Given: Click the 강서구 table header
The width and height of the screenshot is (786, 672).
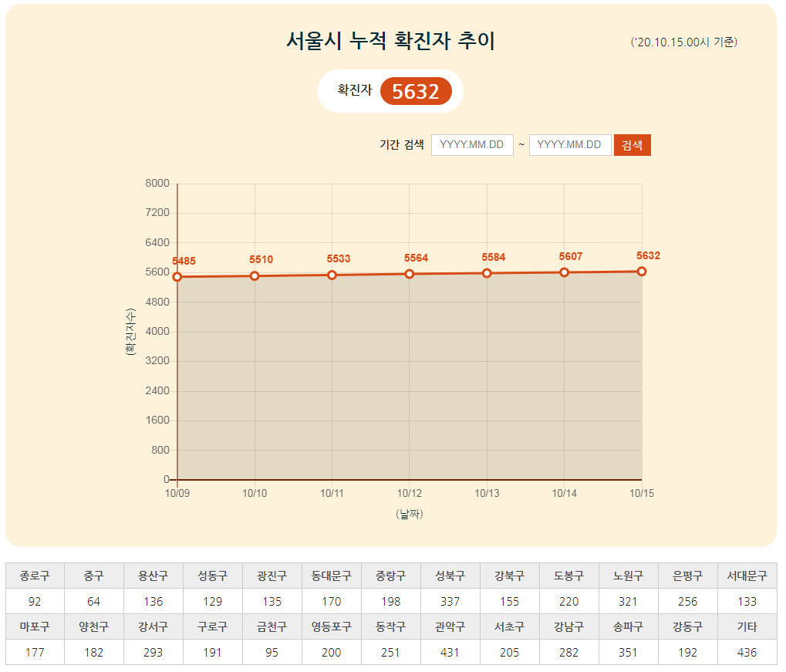Looking at the screenshot, I should 153,626.
